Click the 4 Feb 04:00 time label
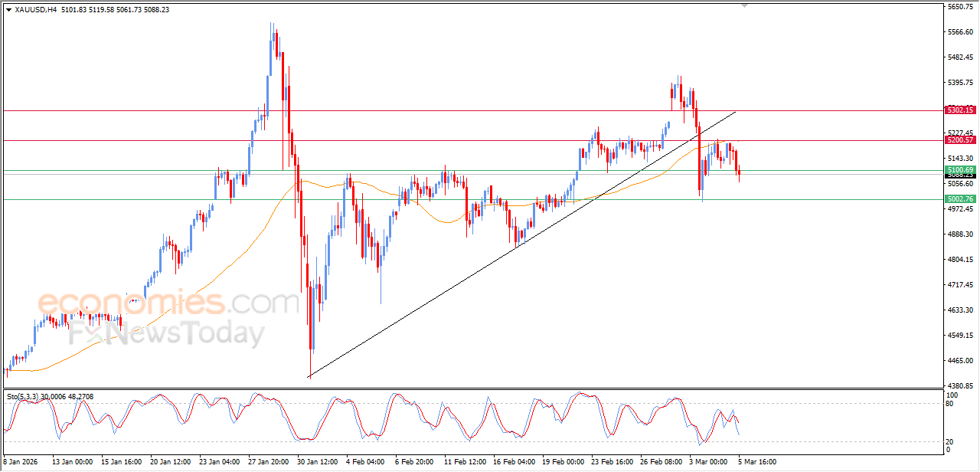Viewport: 980px width, 472px height. (x=365, y=462)
